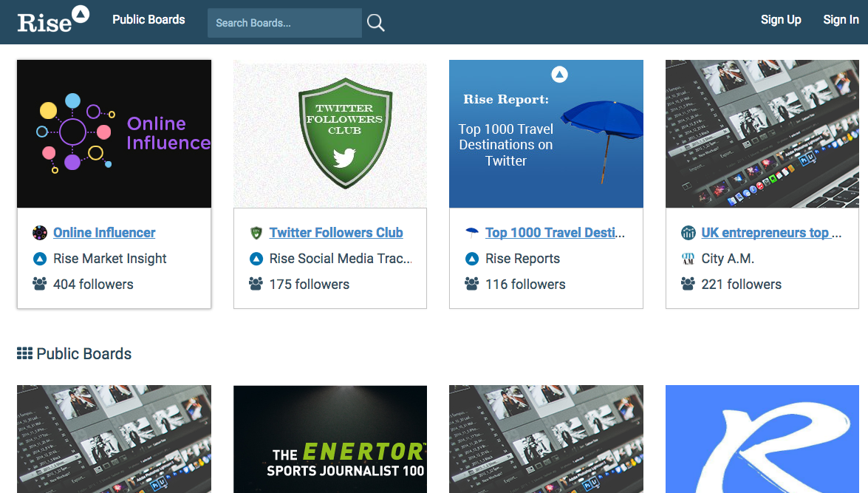
Task: Click the Rise logo in header
Action: click(x=53, y=20)
